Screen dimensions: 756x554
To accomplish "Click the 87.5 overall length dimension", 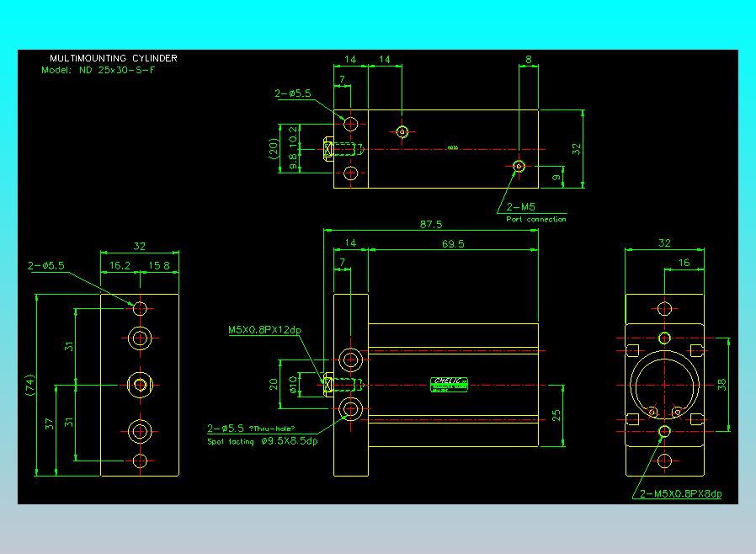I will click(431, 224).
